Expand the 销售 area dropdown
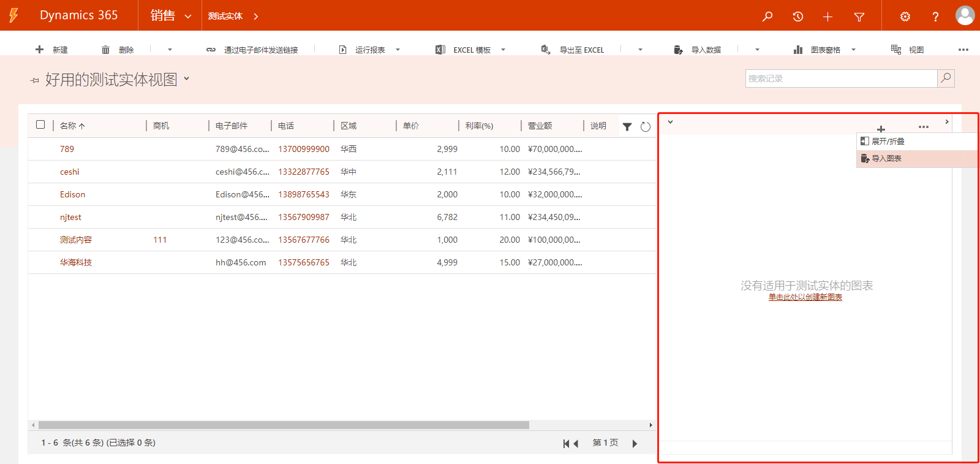 (x=188, y=17)
